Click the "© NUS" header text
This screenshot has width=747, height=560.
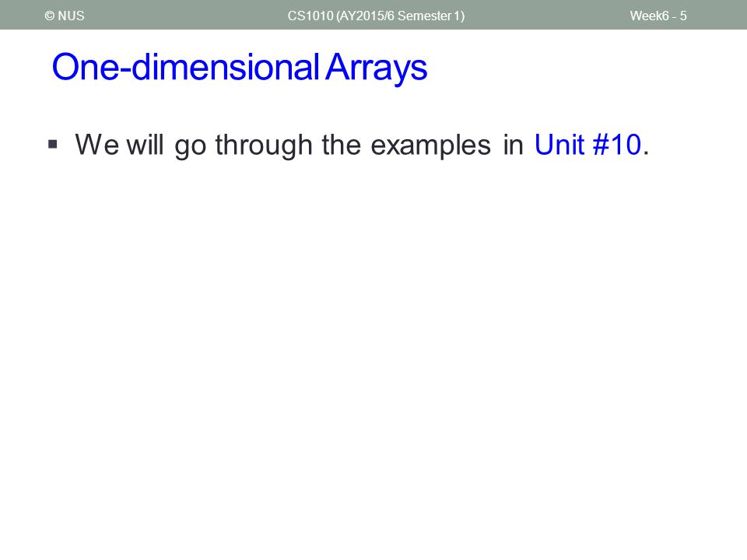[x=65, y=16]
